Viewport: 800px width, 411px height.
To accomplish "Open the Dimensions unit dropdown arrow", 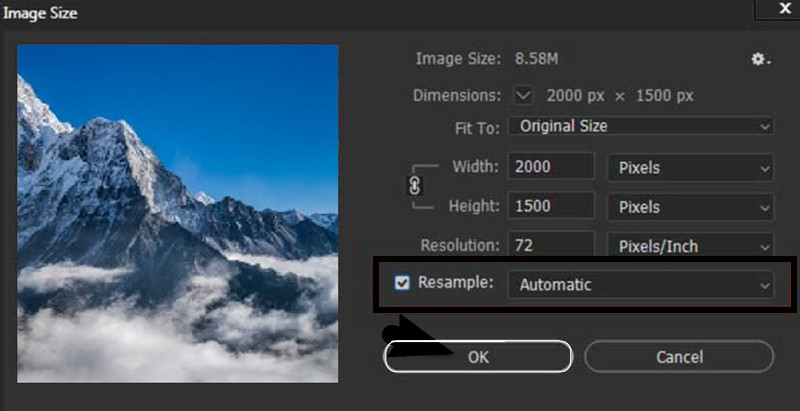I will (x=523, y=95).
